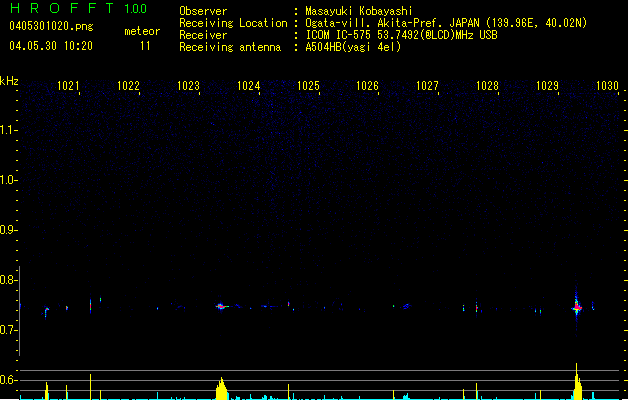Screen dimensions: 629x400
Task: Click the 0.7 kHz frequency label
Action: (x=8, y=330)
